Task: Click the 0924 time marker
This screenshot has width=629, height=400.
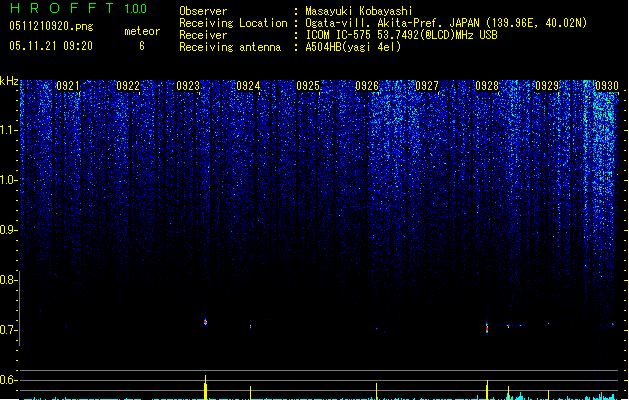Action: [x=248, y=86]
